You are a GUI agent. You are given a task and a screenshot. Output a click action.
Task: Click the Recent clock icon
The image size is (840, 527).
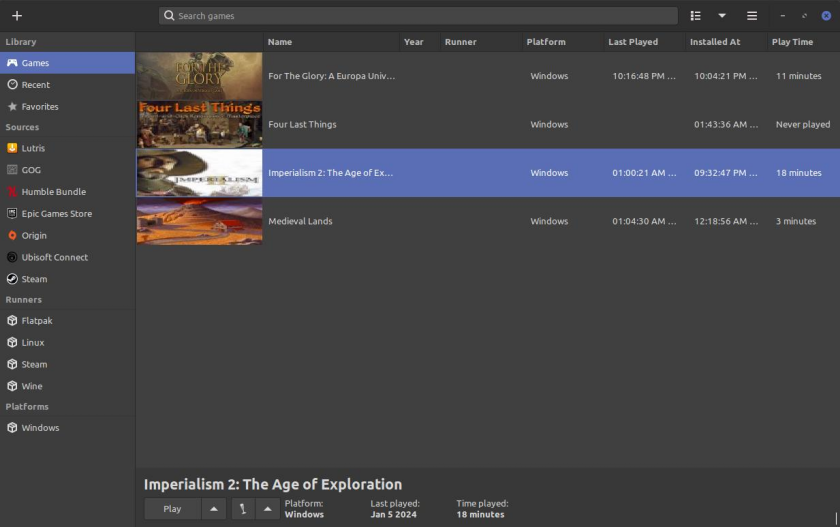(12, 85)
